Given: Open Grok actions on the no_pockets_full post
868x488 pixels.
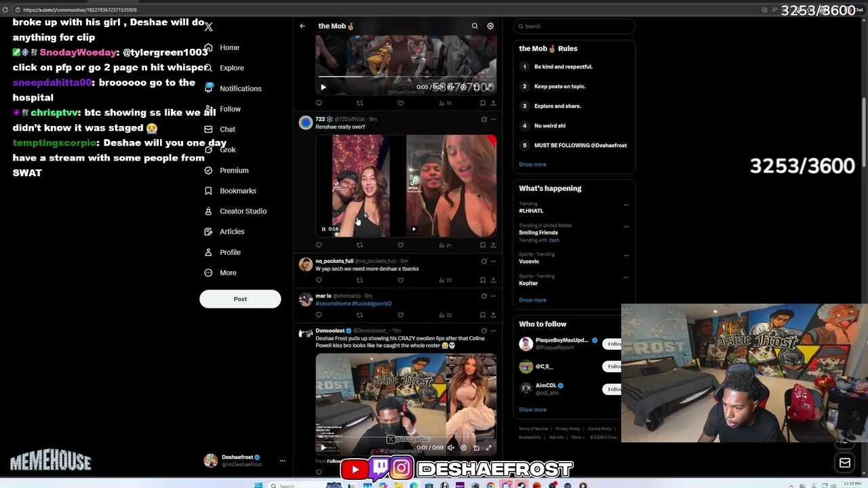Looking at the screenshot, I should [x=484, y=261].
